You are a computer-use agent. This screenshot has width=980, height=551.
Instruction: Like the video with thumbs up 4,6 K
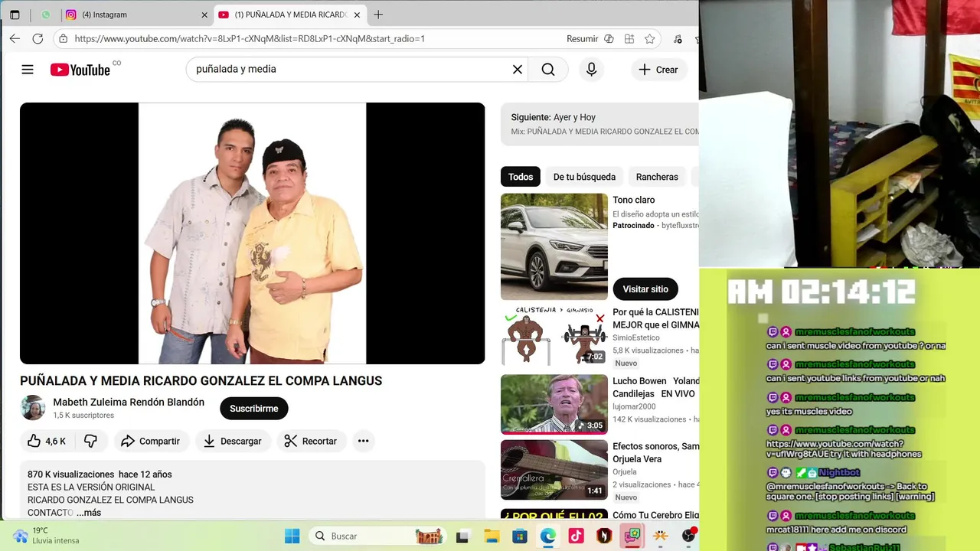(x=47, y=441)
